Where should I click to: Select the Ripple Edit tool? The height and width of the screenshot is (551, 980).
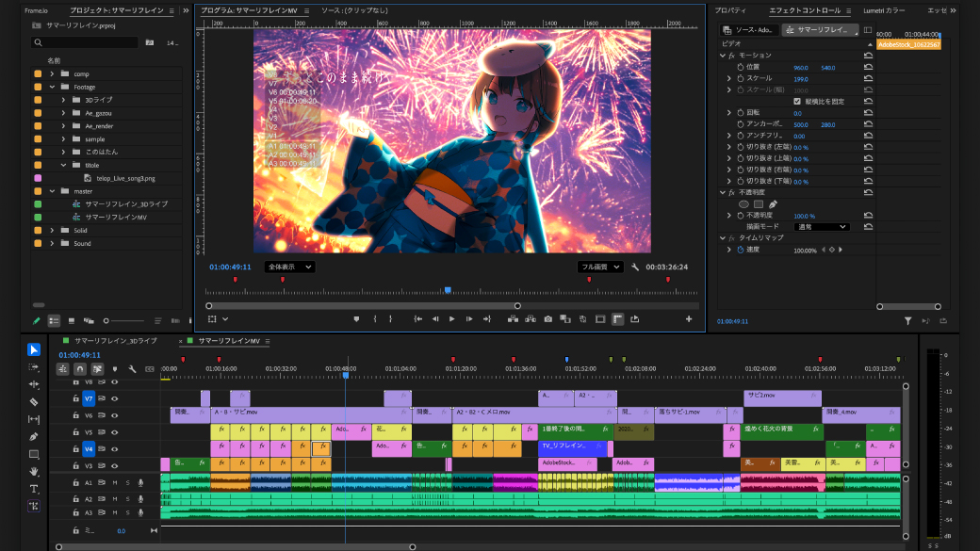point(34,384)
